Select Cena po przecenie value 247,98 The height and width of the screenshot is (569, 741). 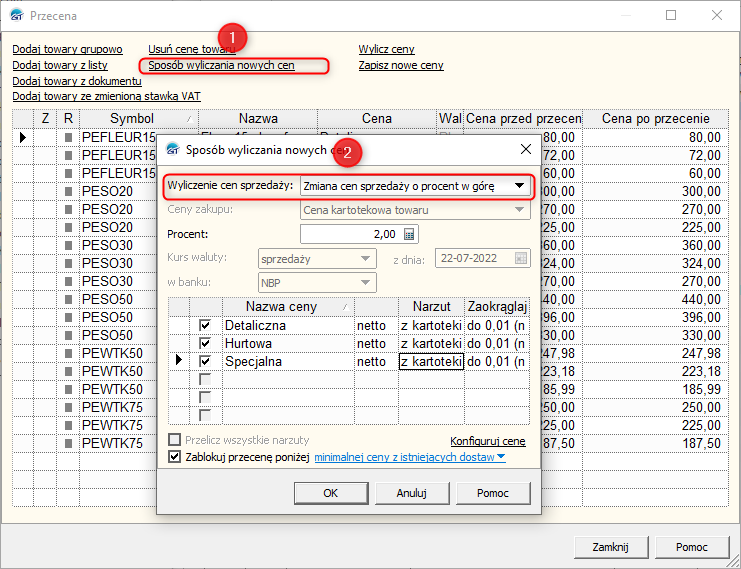[655, 353]
